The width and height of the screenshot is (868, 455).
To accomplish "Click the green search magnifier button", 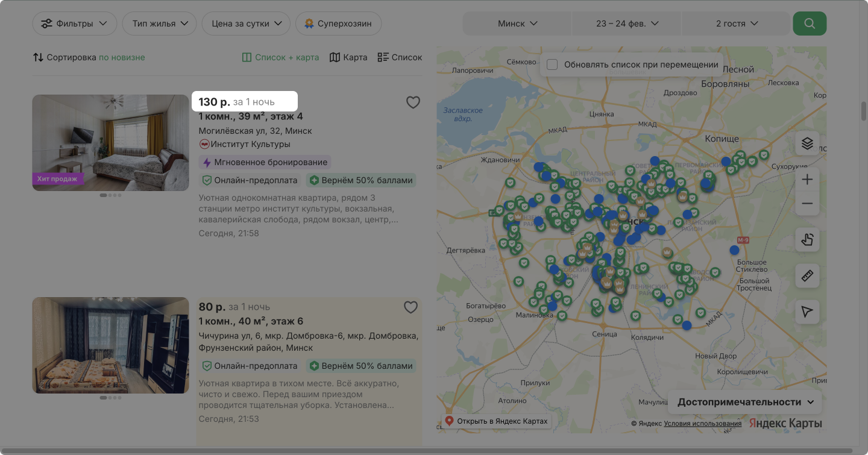I will [810, 24].
